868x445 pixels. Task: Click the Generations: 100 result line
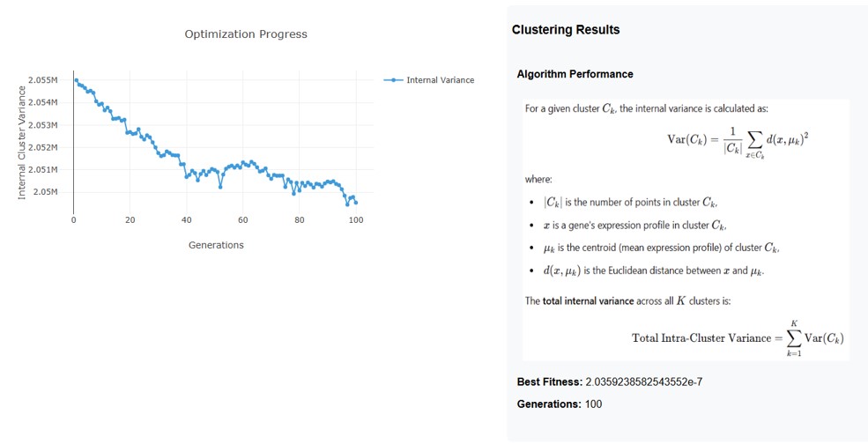coord(560,404)
